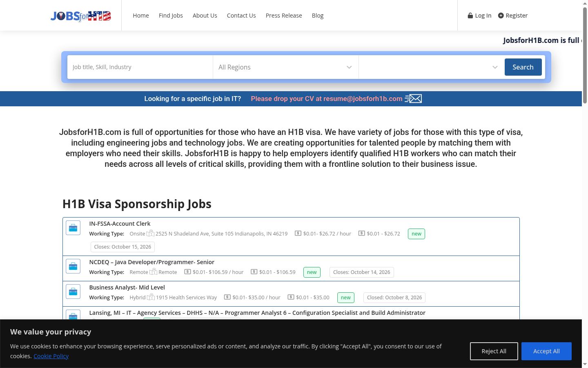Visit the Blog menu item

[x=318, y=16]
